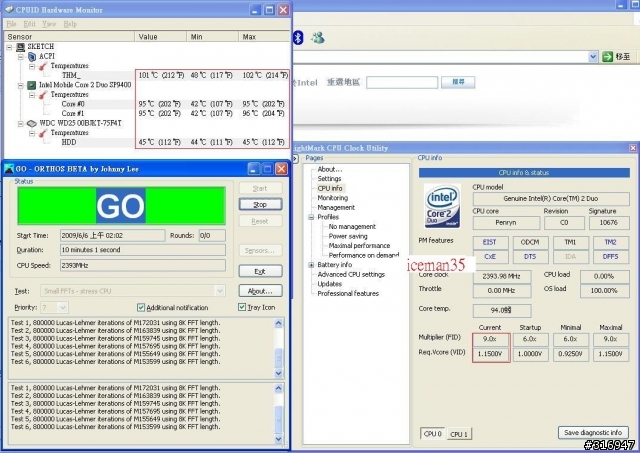Click the WDC hard drive icon
Screen dimensions: 640x453
(32, 123)
